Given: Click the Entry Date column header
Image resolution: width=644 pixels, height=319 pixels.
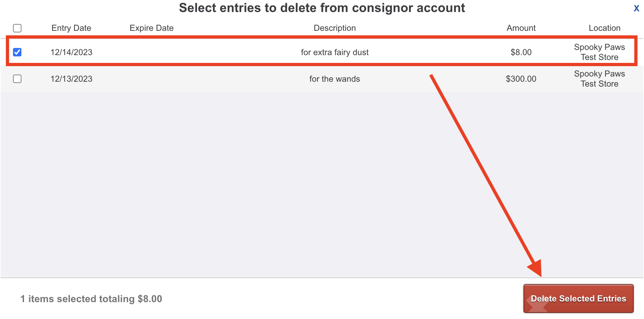Looking at the screenshot, I should [71, 28].
